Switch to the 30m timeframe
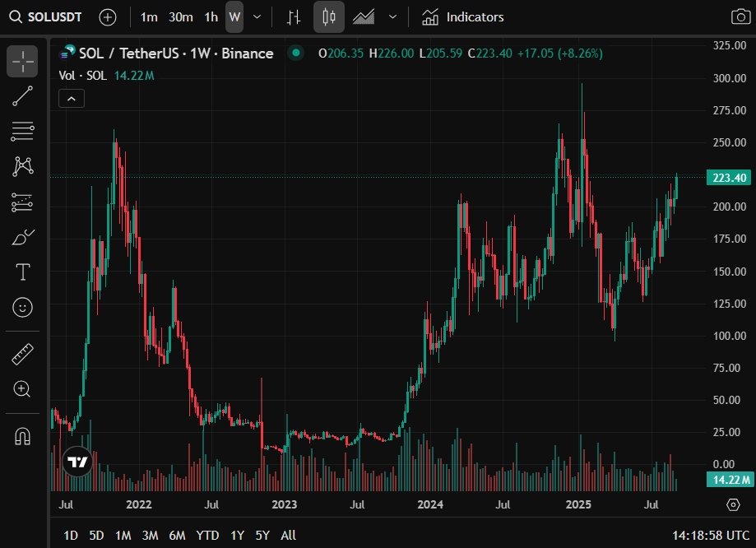756x548 pixels. [x=181, y=17]
